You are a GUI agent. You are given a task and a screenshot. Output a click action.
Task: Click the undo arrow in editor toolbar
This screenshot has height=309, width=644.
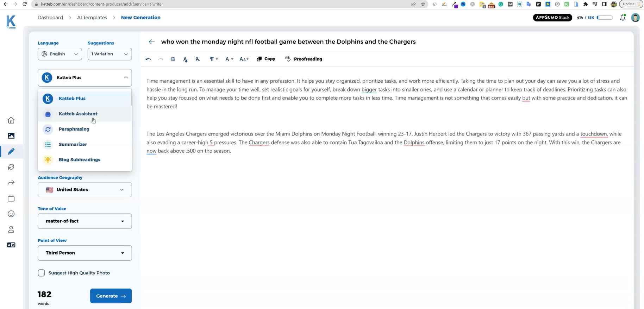(148, 59)
